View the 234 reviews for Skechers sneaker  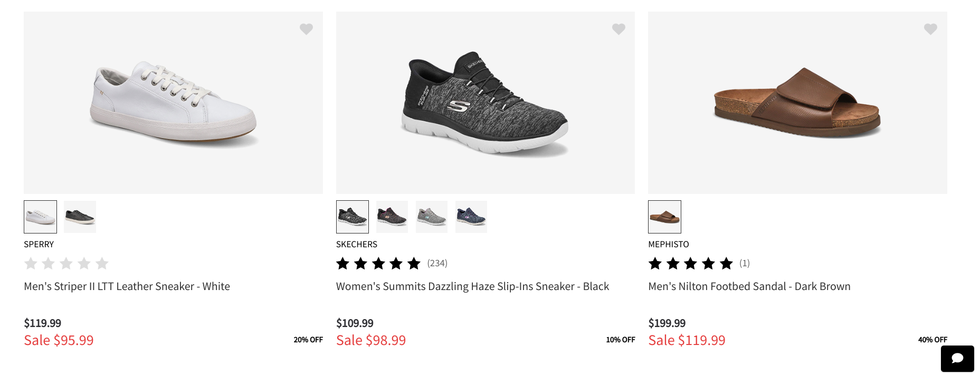437,263
